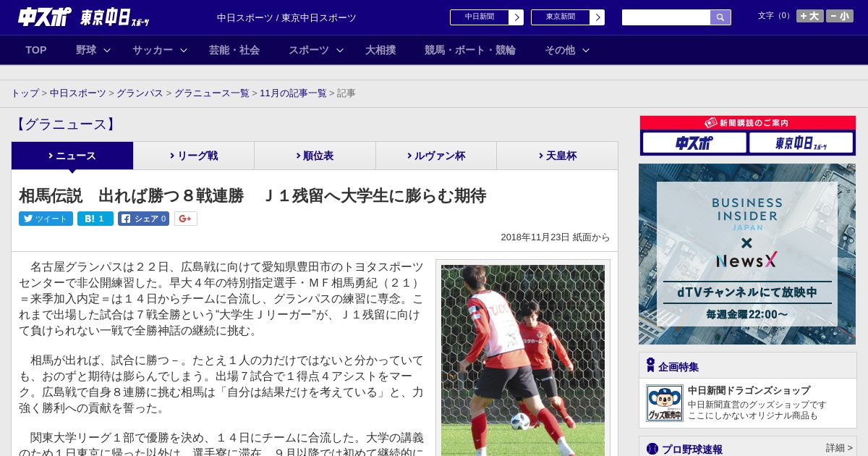The width and height of the screenshot is (868, 456).
Task: Expand the サッカー dropdown chevron
Action: pyautogui.click(x=184, y=50)
